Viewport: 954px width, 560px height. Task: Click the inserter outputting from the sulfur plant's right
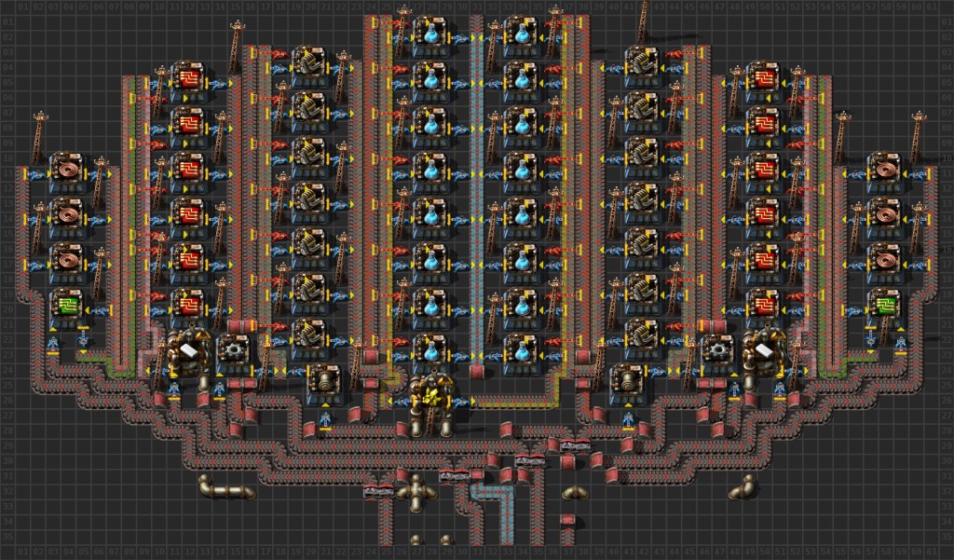tap(462, 402)
